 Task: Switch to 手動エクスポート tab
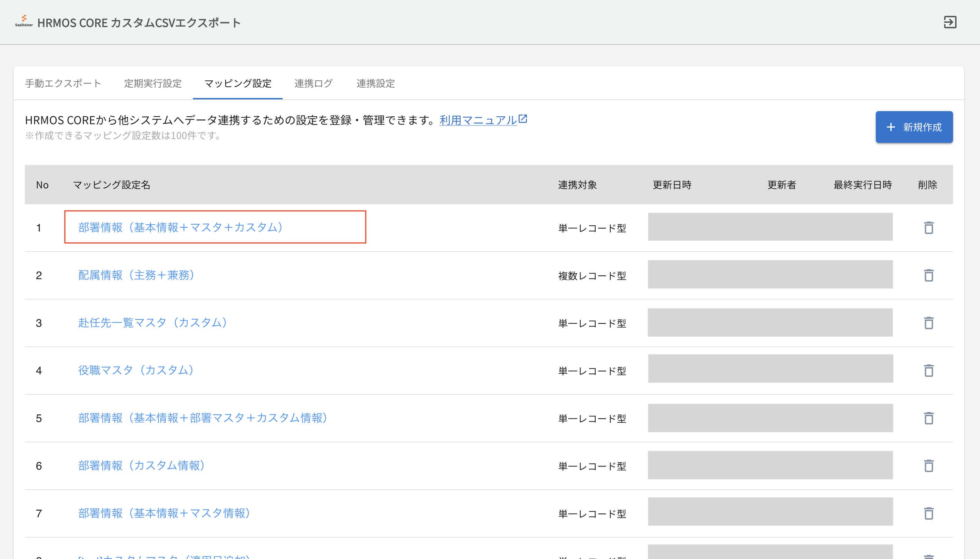point(63,83)
